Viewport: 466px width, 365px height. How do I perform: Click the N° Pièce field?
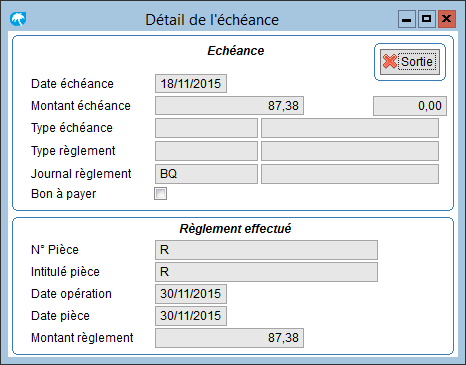pos(266,250)
